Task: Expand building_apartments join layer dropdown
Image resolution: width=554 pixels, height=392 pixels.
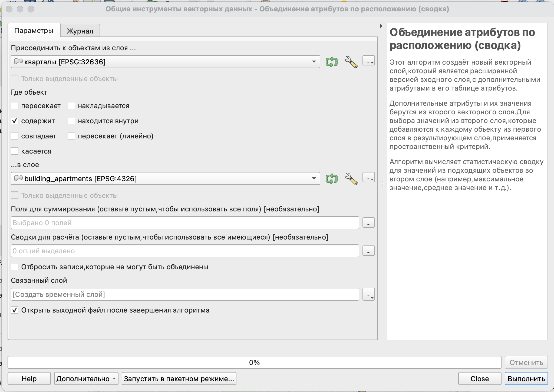Action: click(314, 178)
